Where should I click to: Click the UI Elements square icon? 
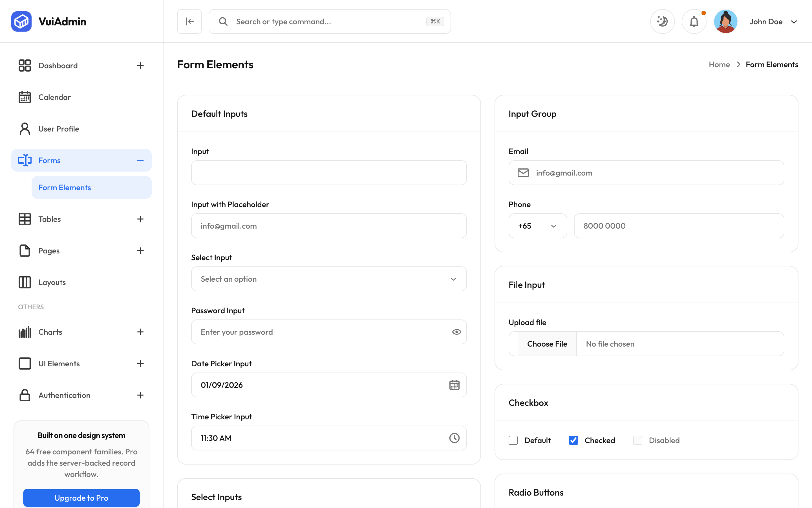pos(25,364)
